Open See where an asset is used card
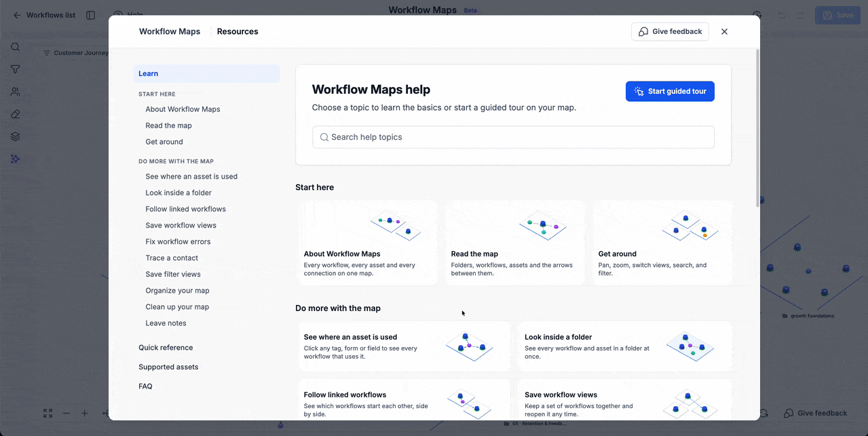The image size is (868, 436). (404, 346)
